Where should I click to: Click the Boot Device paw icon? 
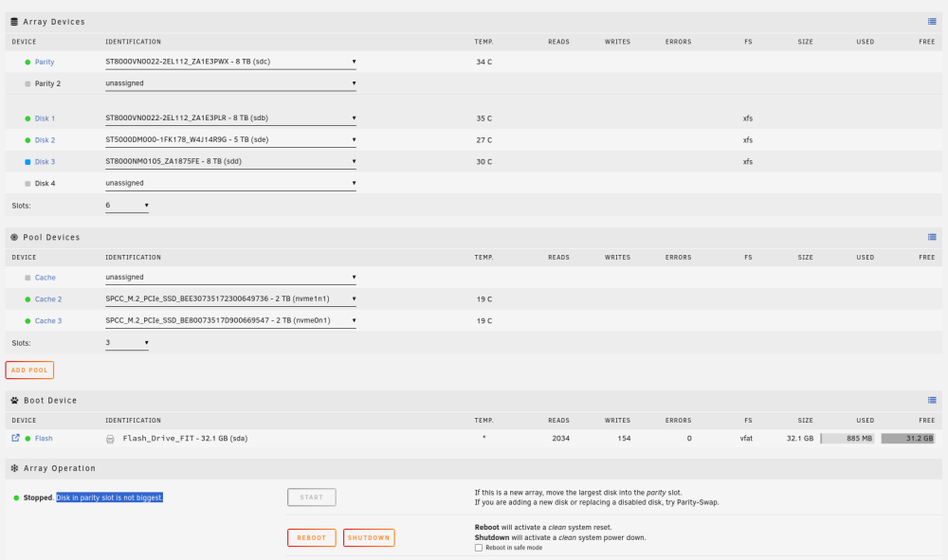pos(14,401)
